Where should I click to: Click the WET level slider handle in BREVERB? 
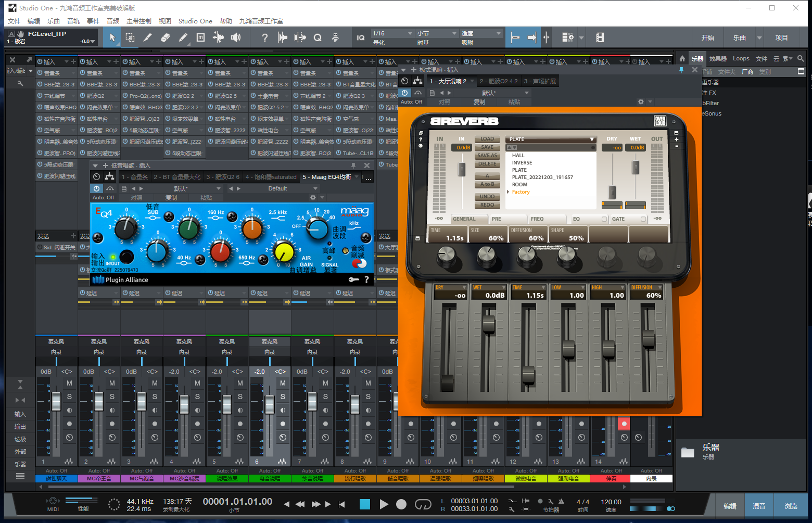coord(636,167)
